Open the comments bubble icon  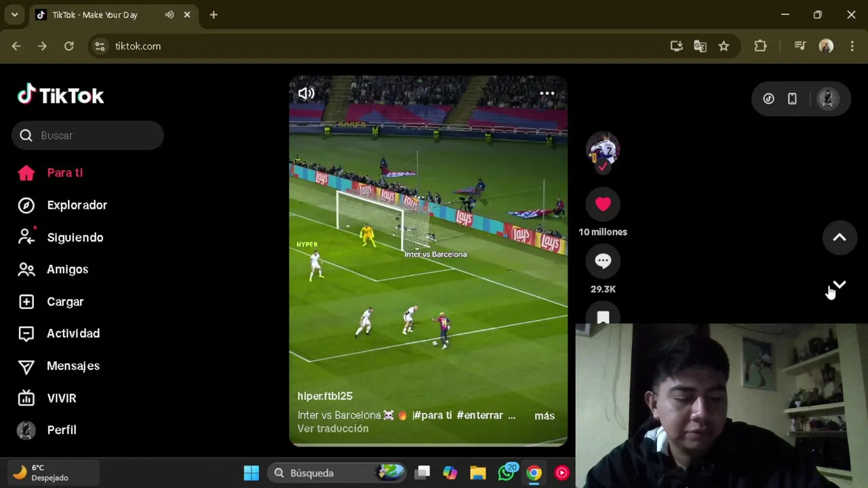pos(603,261)
